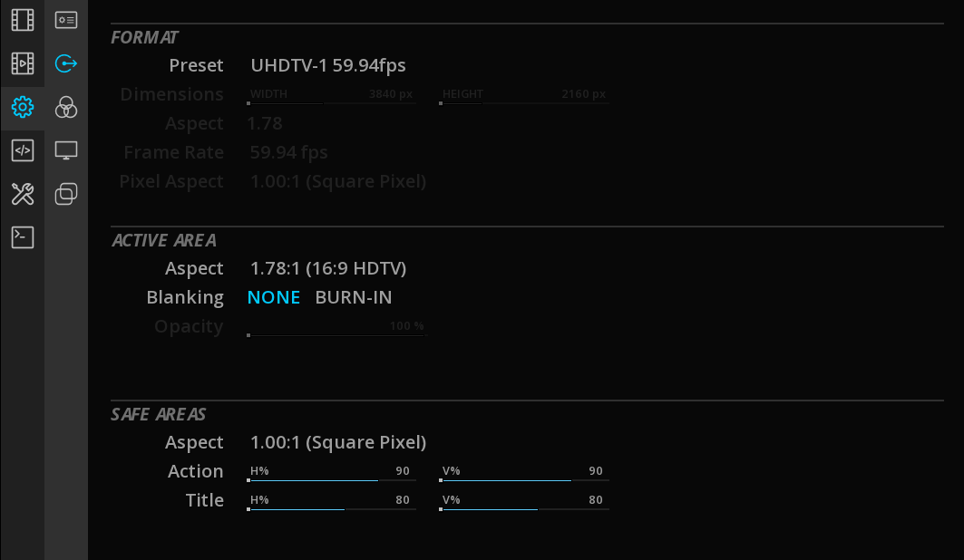This screenshot has width=964, height=560.
Task: Open the three-circle color channels icon
Action: pos(66,108)
